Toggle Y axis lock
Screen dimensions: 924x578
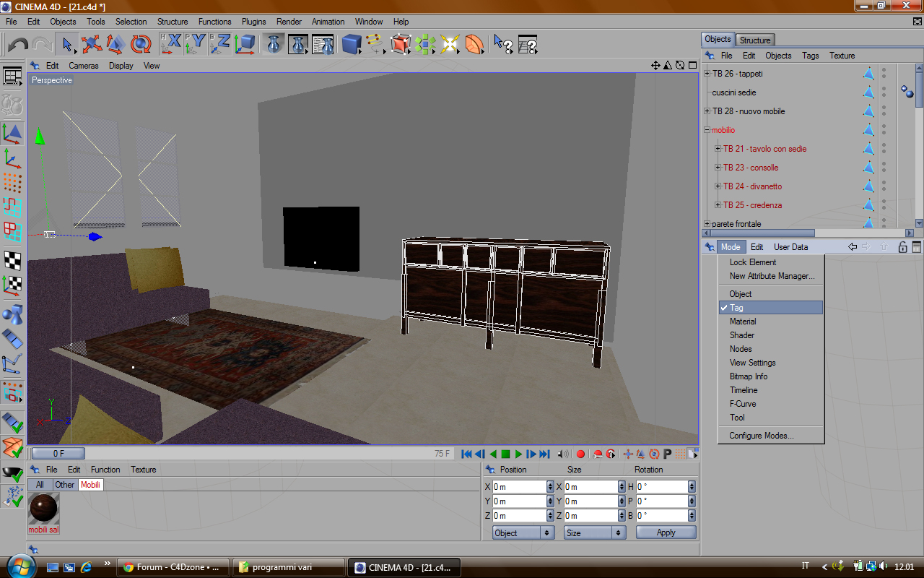196,45
